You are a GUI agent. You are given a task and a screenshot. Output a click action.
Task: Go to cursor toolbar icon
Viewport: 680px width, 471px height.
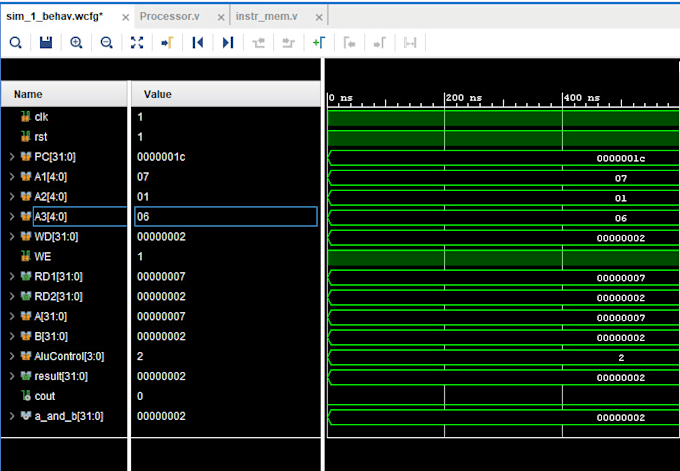click(167, 42)
